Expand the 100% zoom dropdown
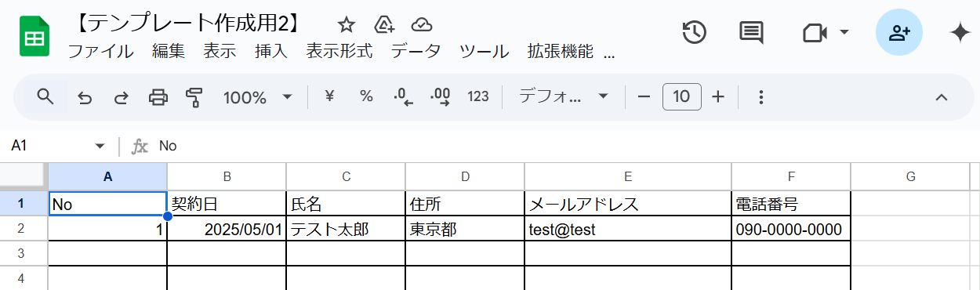 [258, 97]
